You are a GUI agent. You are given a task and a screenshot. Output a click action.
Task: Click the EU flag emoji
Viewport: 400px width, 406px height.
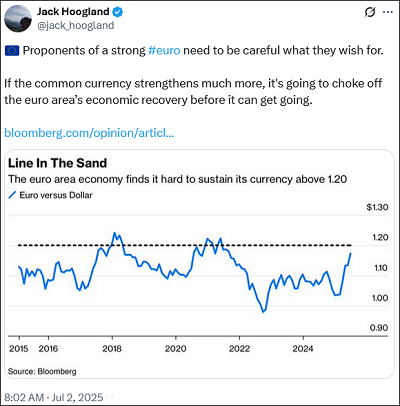[x=12, y=51]
